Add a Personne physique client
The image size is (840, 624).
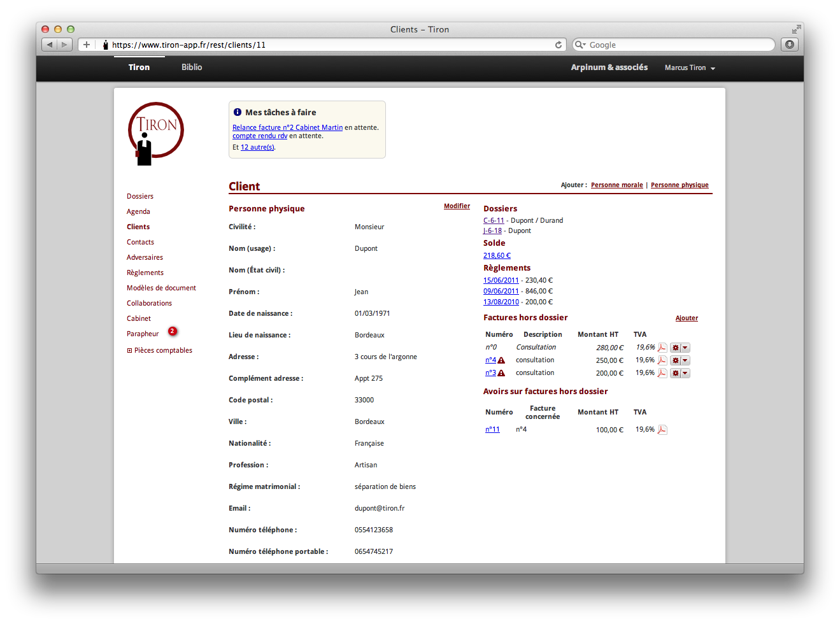[x=680, y=185]
